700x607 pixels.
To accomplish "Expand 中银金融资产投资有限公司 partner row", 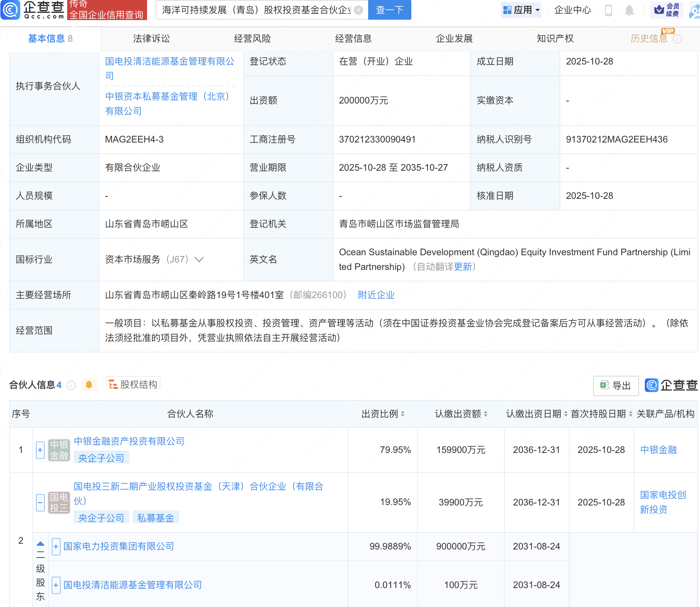I will [40, 450].
